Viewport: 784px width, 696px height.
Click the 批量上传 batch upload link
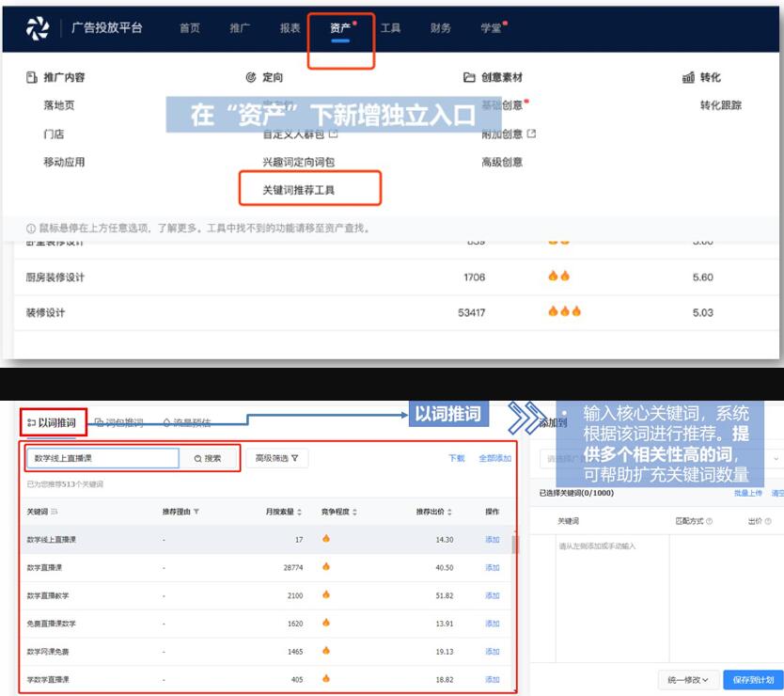coord(748,493)
